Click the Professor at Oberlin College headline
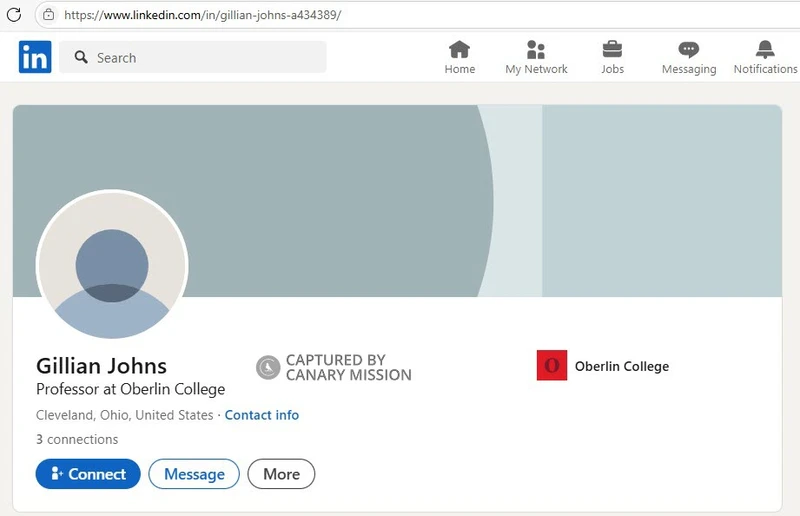Screen dimensions: 800x516 131,389
